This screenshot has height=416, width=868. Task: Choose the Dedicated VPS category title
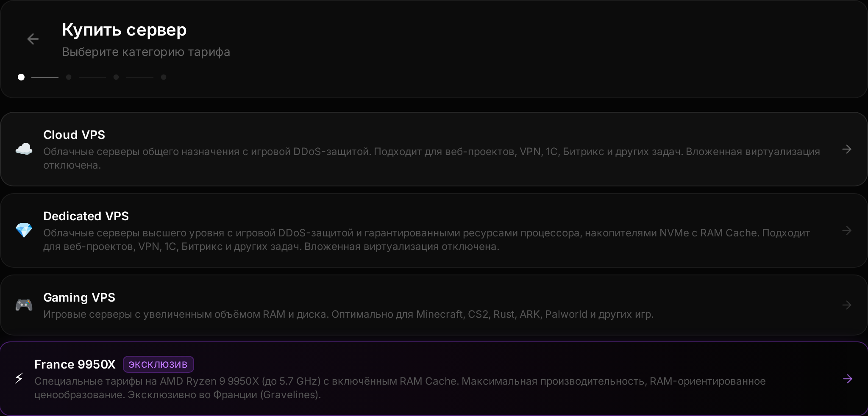click(x=86, y=216)
